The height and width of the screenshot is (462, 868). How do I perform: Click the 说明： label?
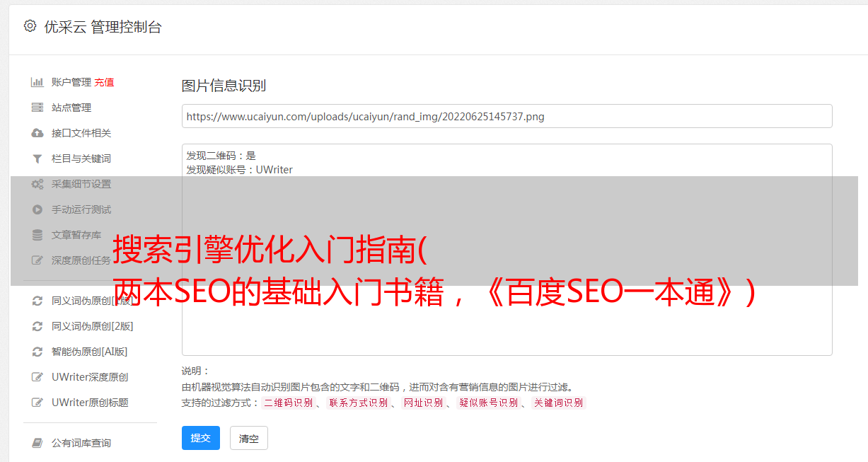195,371
